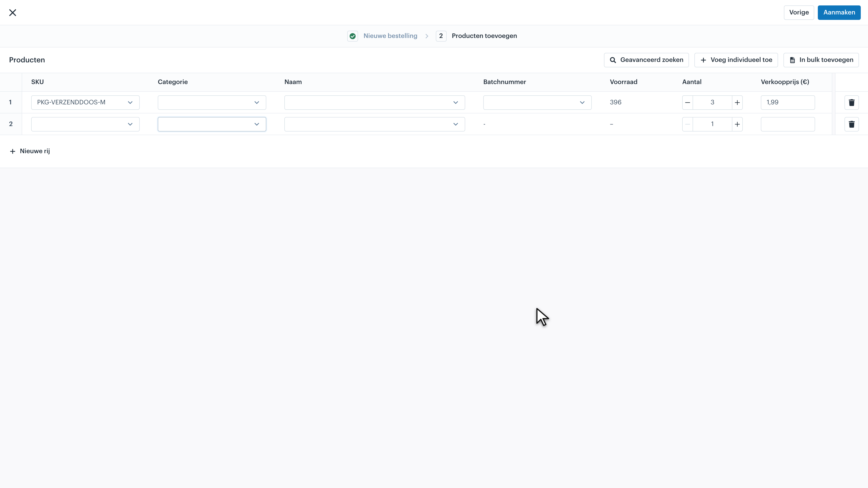Click the Aantal field showing 3
Viewport: 868px width, 488px height.
pos(712,102)
